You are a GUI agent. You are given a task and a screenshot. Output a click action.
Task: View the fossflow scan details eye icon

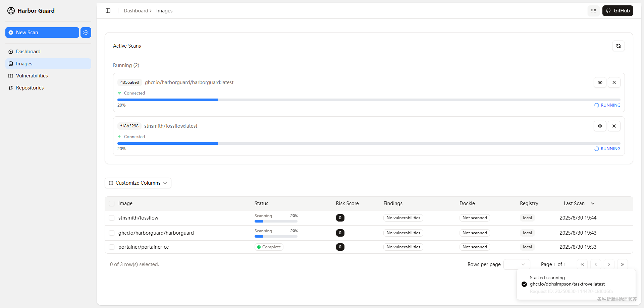click(600, 126)
